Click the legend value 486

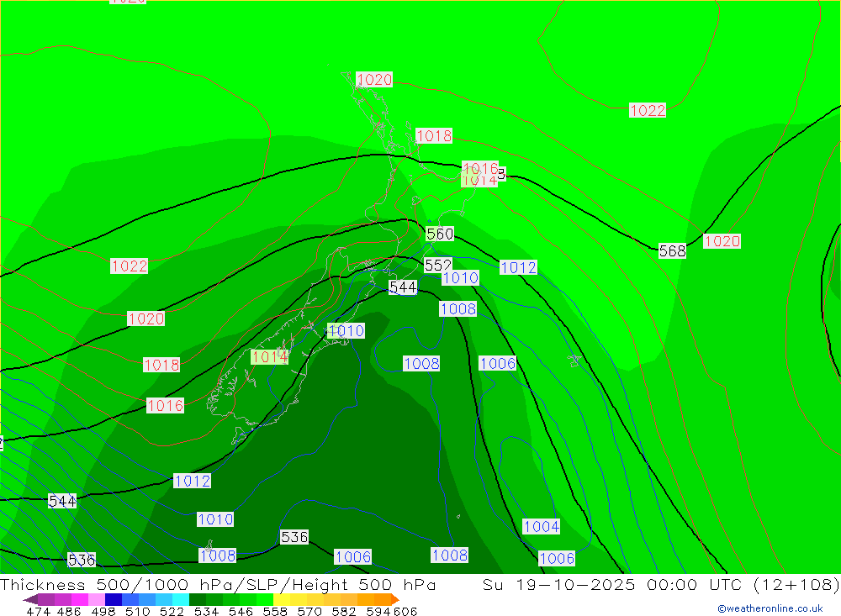point(69,611)
